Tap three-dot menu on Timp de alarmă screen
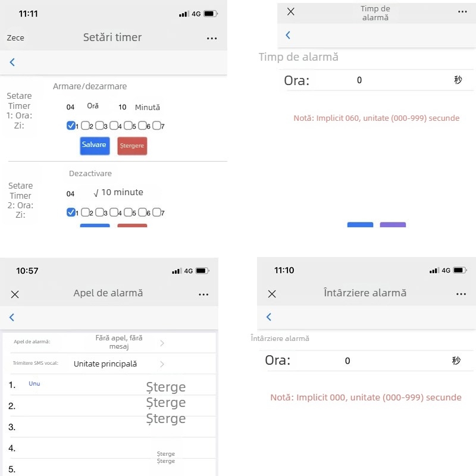 (x=462, y=12)
